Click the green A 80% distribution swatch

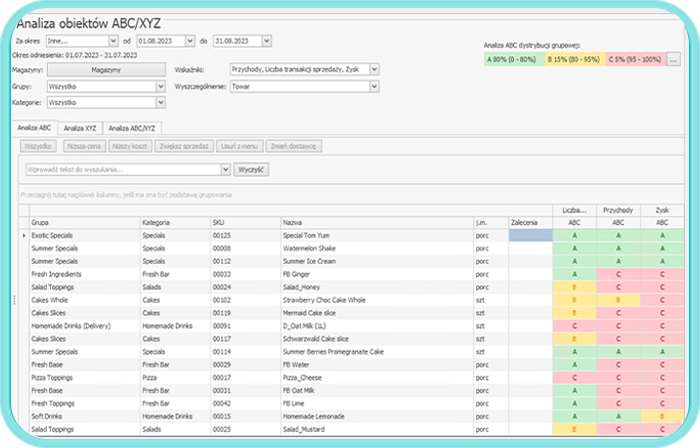pos(512,60)
